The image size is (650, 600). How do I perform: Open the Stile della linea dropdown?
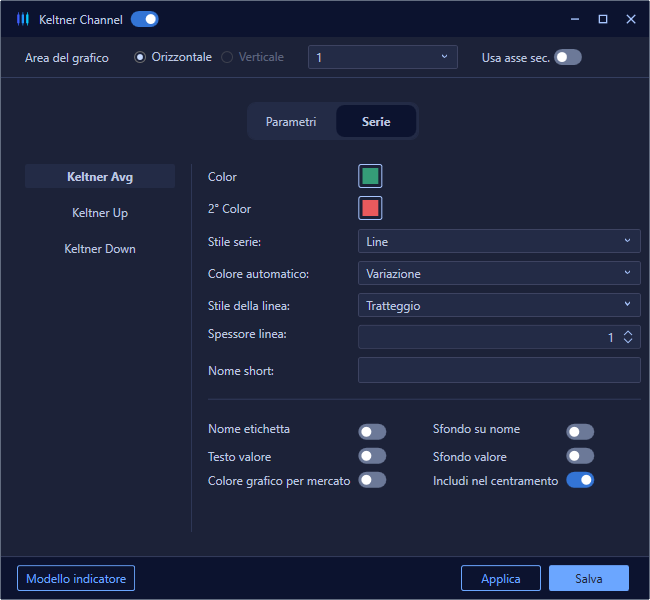click(499, 305)
